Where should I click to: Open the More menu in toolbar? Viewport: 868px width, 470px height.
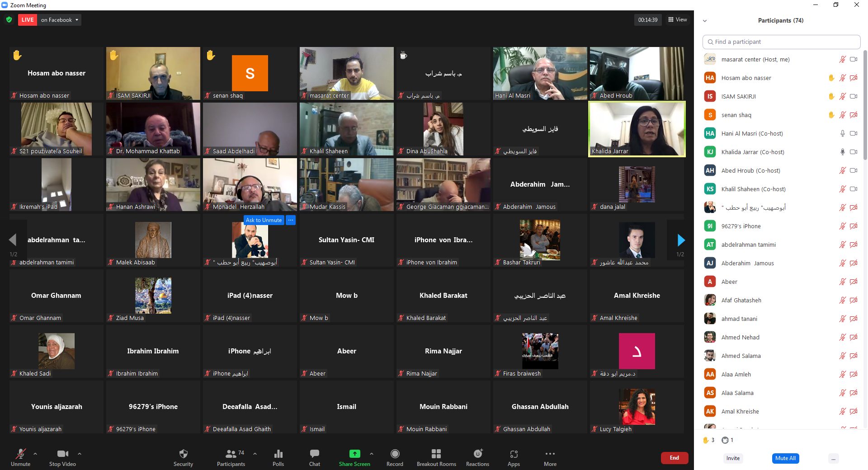[x=550, y=454]
